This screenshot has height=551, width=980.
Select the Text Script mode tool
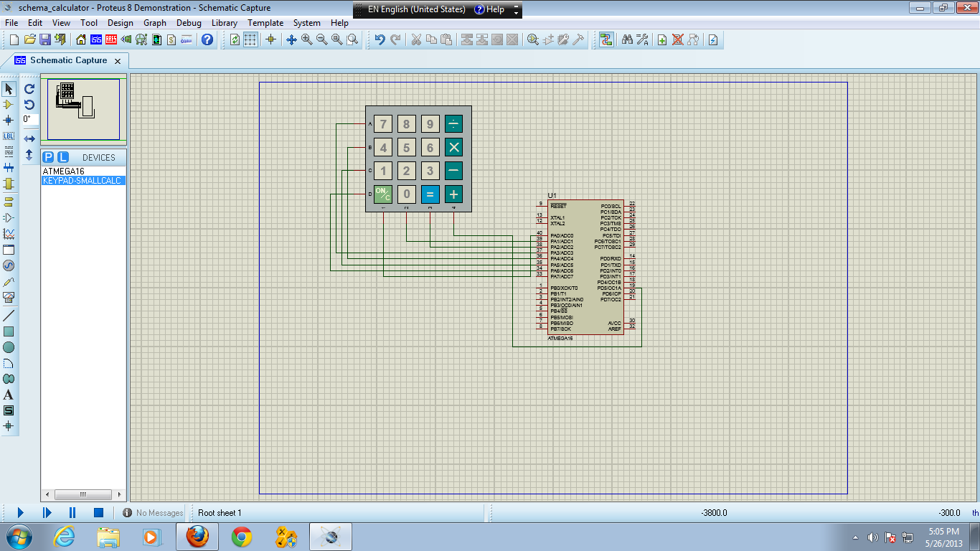pyautogui.click(x=9, y=152)
